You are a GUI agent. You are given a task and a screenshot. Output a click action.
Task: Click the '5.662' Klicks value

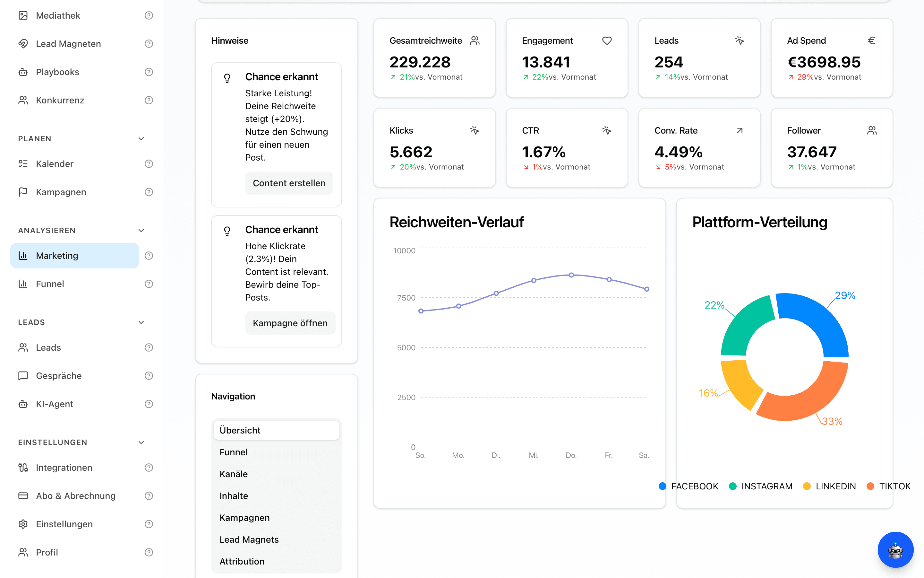[411, 152]
